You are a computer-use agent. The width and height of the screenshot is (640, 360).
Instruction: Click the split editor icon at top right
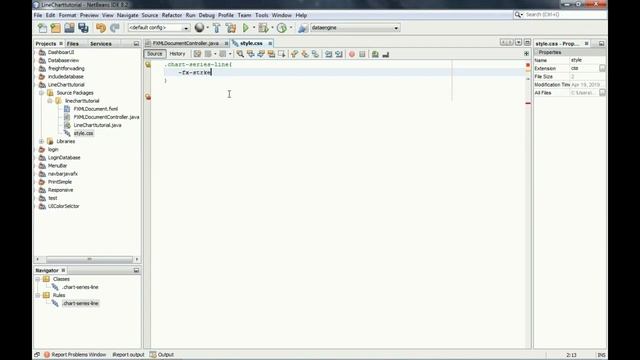tap(526, 54)
